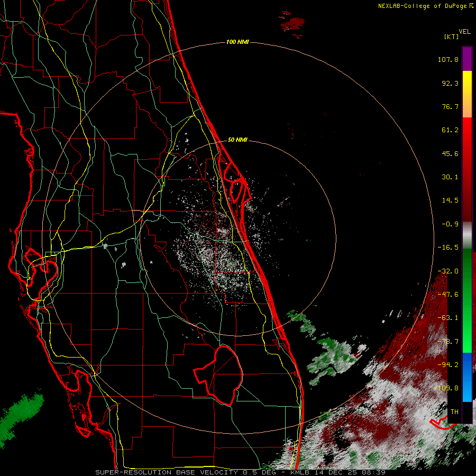Click the 50 NMI range ring label

(x=237, y=140)
